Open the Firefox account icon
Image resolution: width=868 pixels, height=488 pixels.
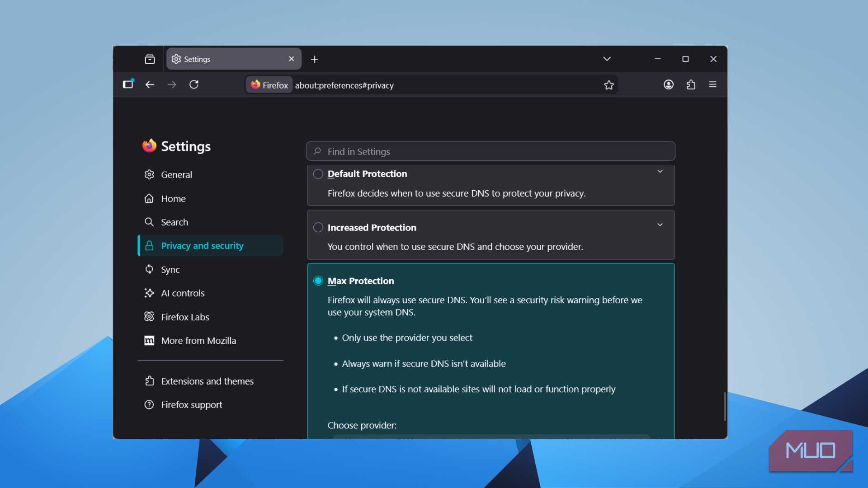click(x=669, y=84)
